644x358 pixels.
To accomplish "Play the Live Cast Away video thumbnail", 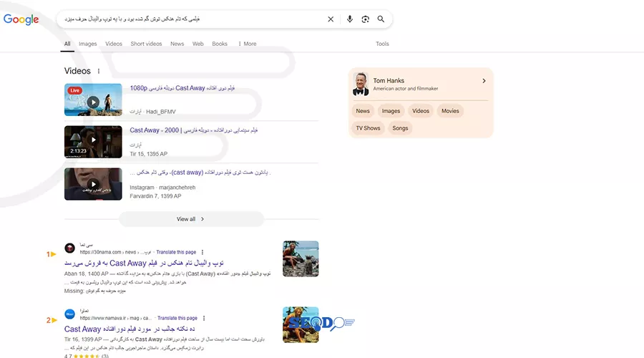I will 93,100.
